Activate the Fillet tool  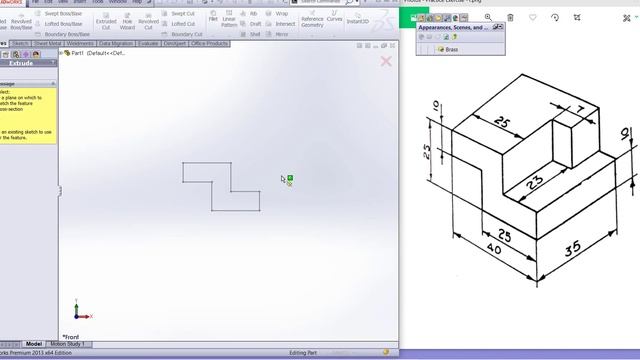213,16
